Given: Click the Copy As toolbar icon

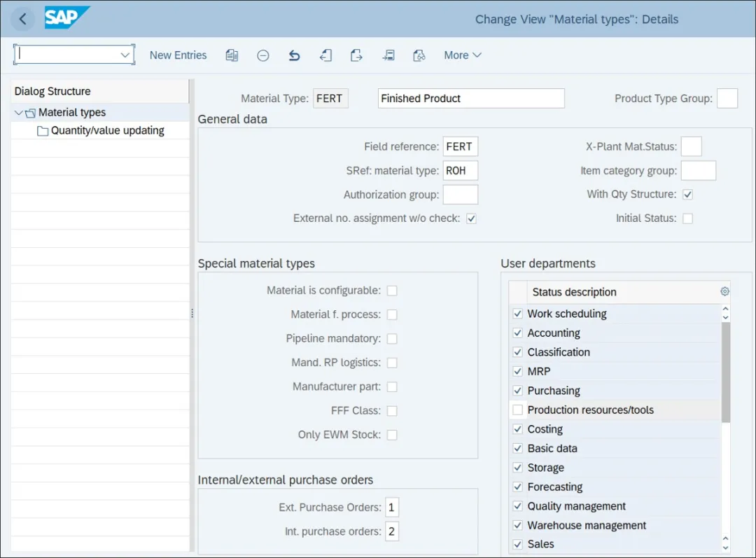Looking at the screenshot, I should (x=232, y=55).
